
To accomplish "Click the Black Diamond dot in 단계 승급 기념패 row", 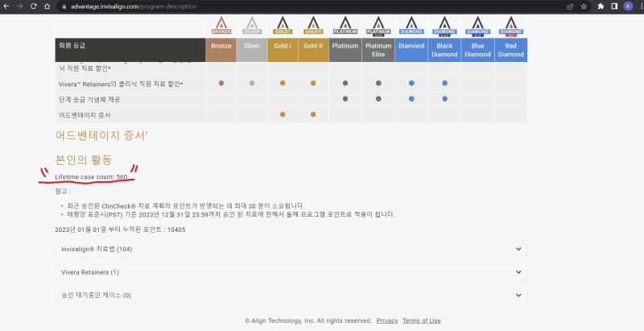I will click(445, 98).
